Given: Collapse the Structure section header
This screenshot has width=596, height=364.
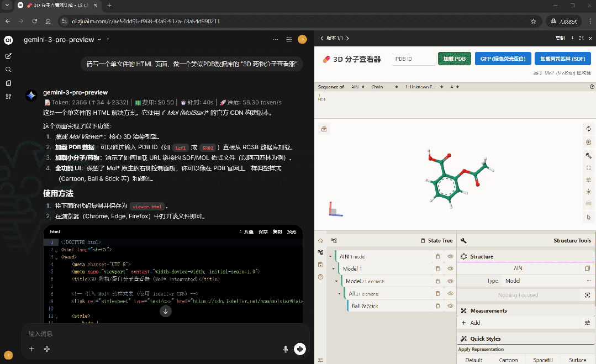Looking at the screenshot, I should tap(525, 256).
